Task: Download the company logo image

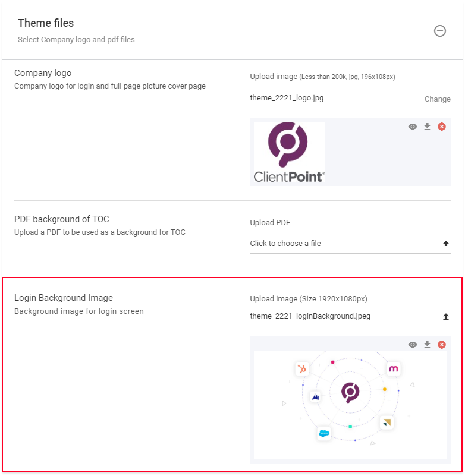Action: tap(427, 127)
